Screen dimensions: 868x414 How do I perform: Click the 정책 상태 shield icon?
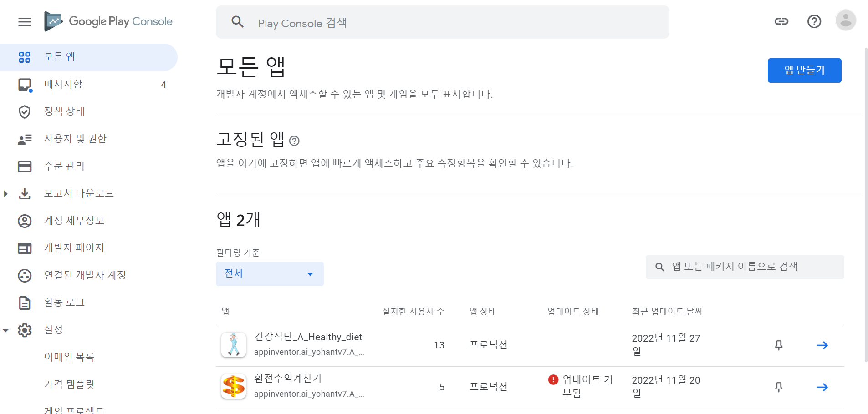click(x=25, y=112)
